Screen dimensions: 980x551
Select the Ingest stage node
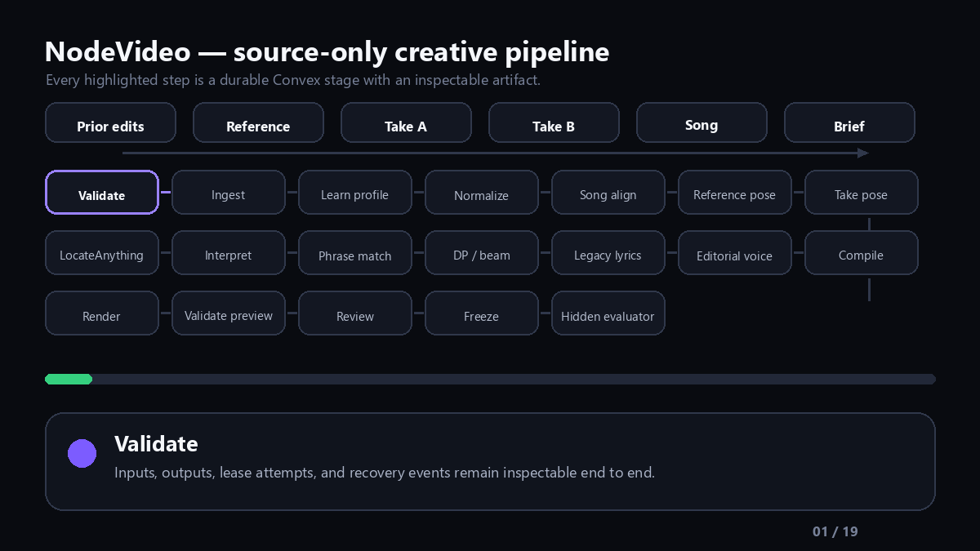(229, 193)
